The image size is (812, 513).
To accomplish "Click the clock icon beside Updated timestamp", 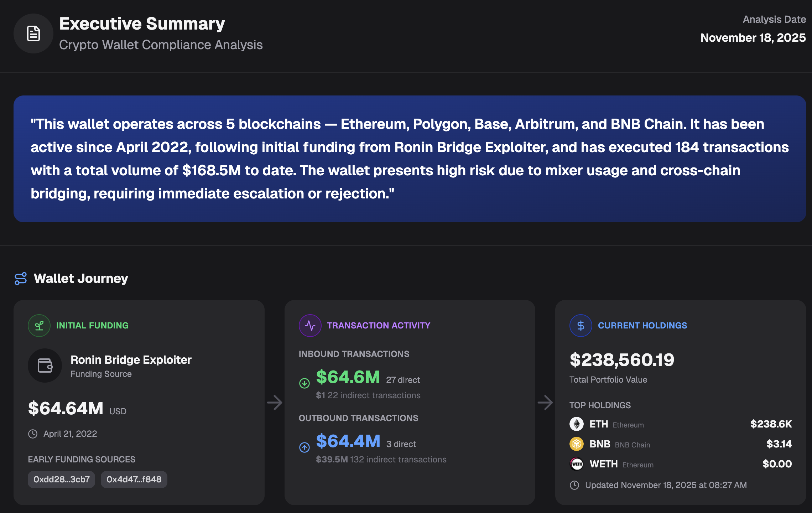I will tap(574, 485).
